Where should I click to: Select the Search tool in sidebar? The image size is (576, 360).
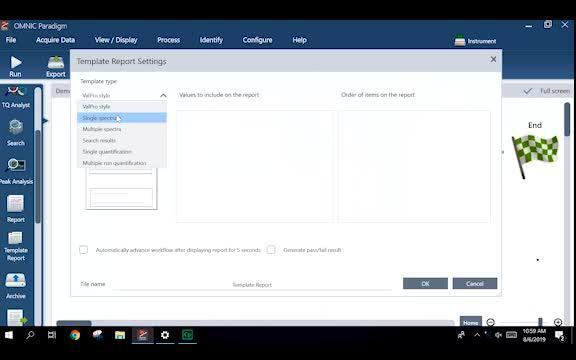point(15,127)
